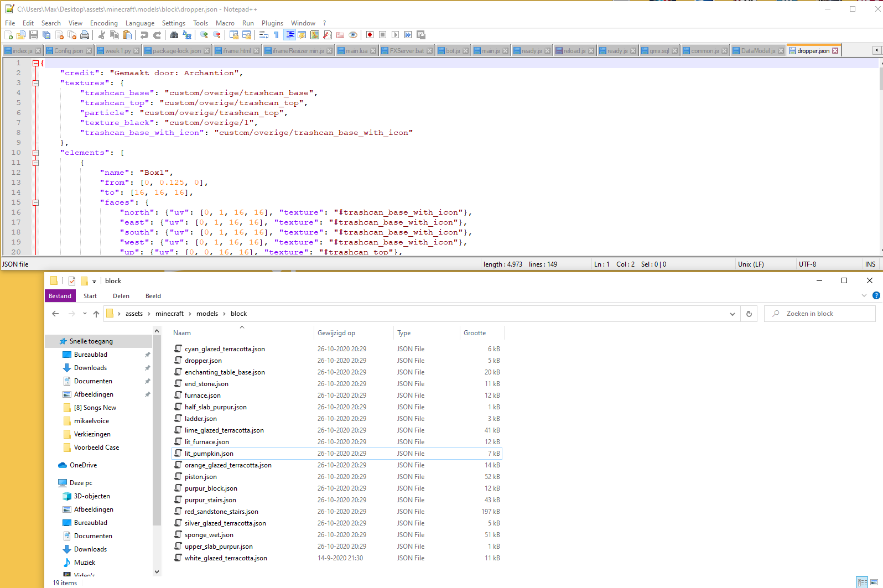The image size is (883, 588).
Task: Start macro recording with red record icon
Action: point(370,35)
